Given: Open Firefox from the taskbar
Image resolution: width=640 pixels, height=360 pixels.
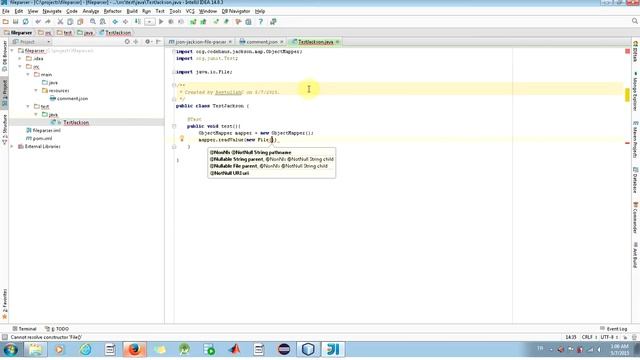Looking at the screenshot, I should point(134,349).
